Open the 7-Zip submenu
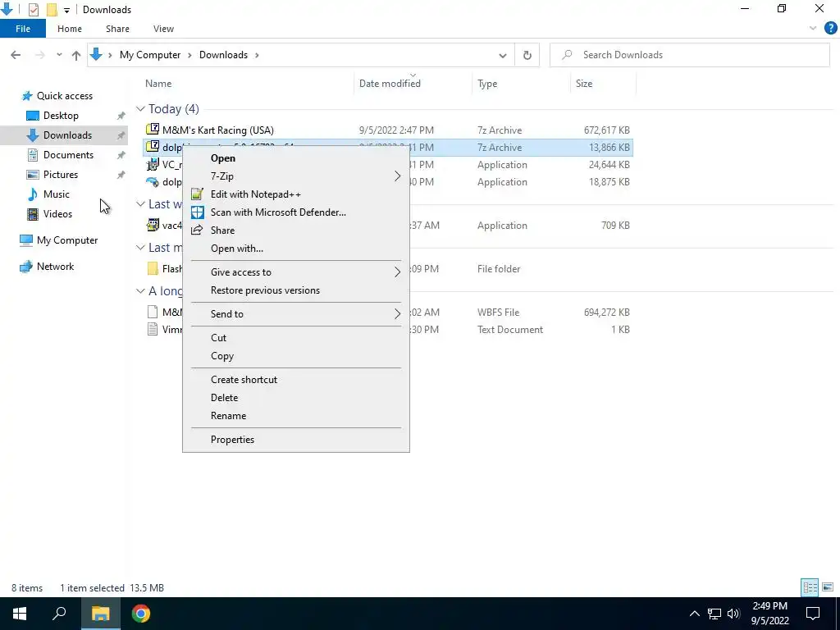The width and height of the screenshot is (840, 630). [x=295, y=176]
